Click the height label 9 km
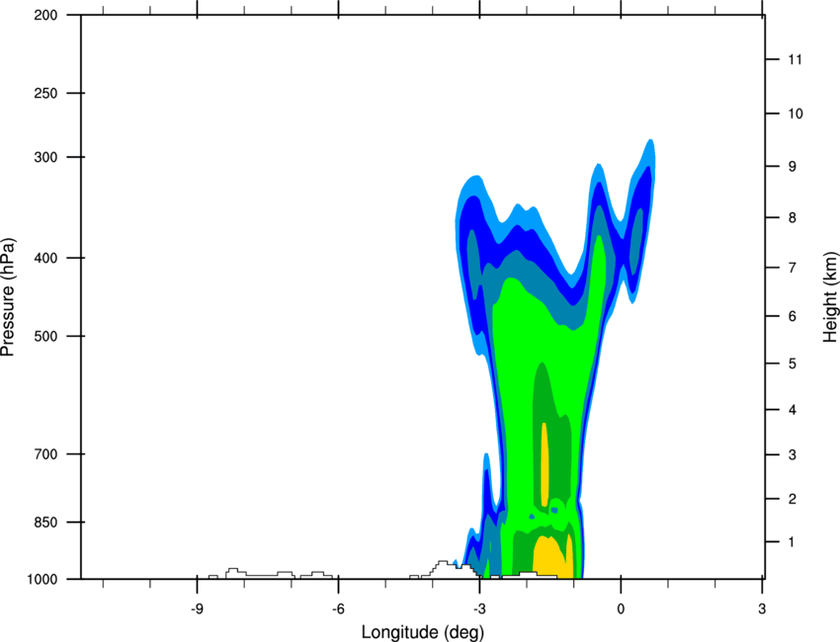The height and width of the screenshot is (642, 840). click(x=793, y=167)
